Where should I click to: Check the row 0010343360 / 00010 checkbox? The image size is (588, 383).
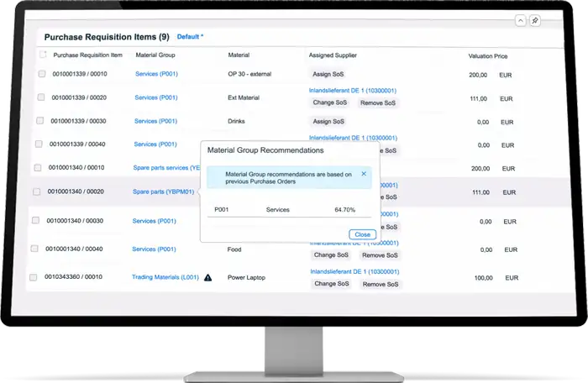click(x=33, y=277)
